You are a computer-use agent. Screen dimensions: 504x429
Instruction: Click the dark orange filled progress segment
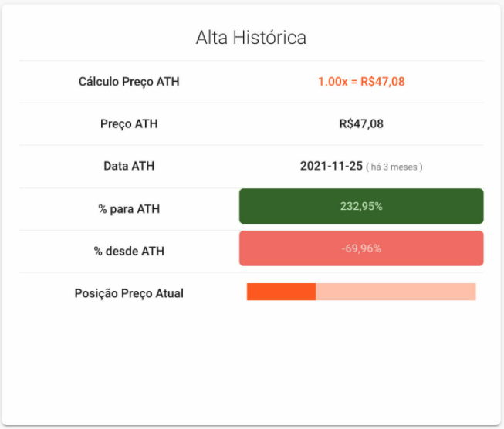(281, 292)
